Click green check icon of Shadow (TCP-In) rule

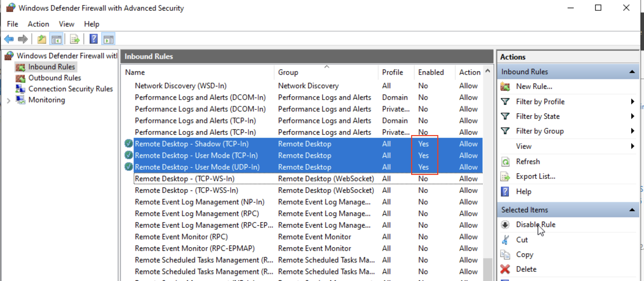click(x=128, y=143)
